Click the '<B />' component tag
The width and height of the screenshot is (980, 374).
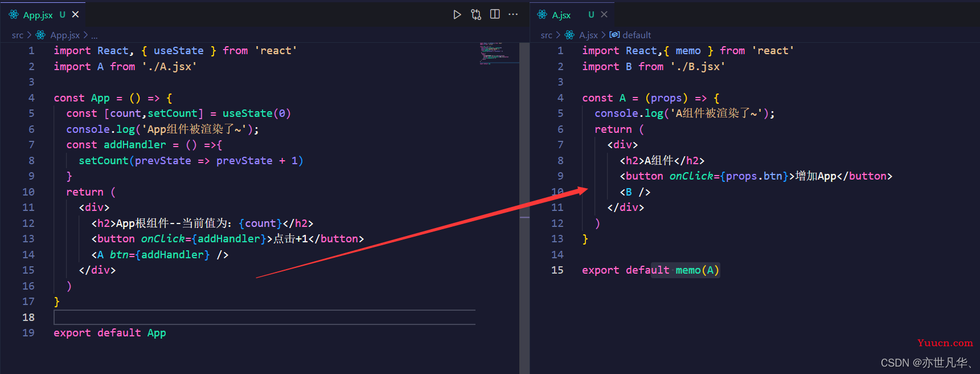(x=635, y=192)
